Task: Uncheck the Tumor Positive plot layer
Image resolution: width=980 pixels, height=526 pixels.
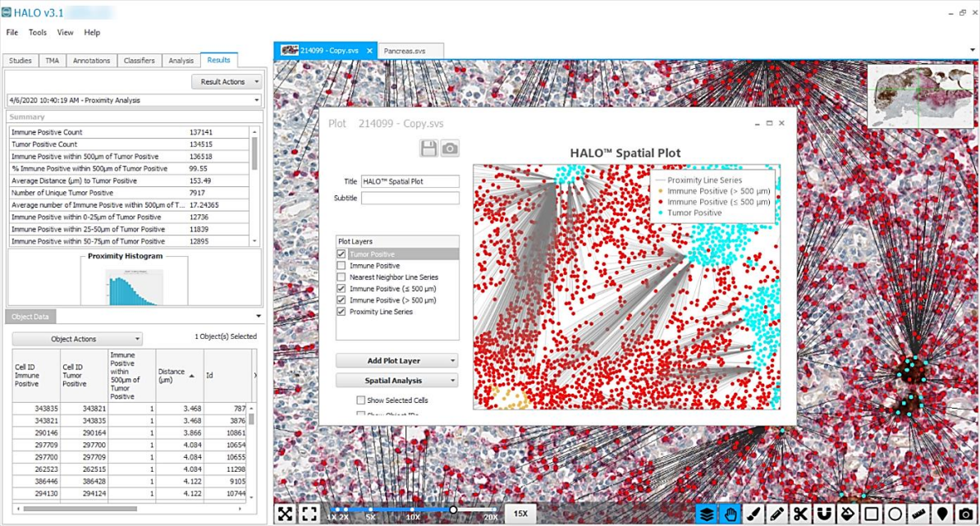Action: tap(341, 254)
